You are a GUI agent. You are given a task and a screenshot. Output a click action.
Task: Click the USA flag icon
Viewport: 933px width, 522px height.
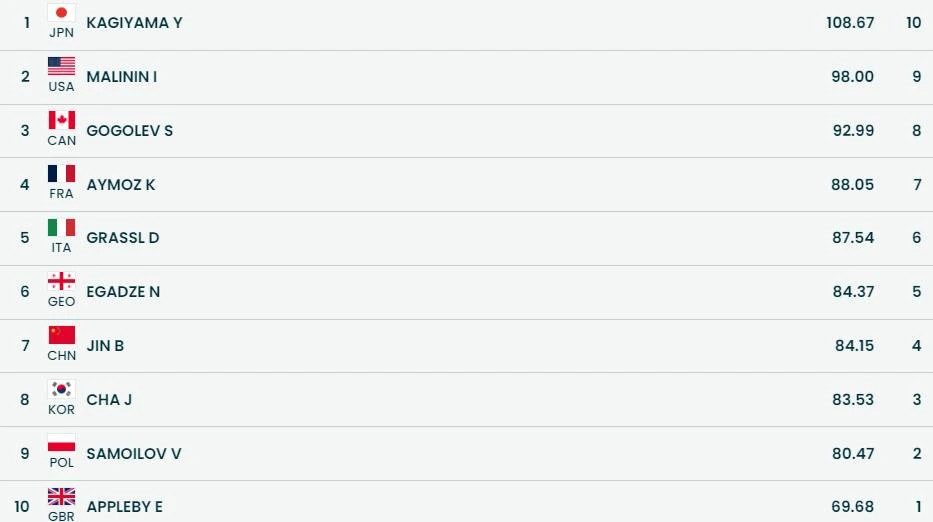pyautogui.click(x=61, y=66)
